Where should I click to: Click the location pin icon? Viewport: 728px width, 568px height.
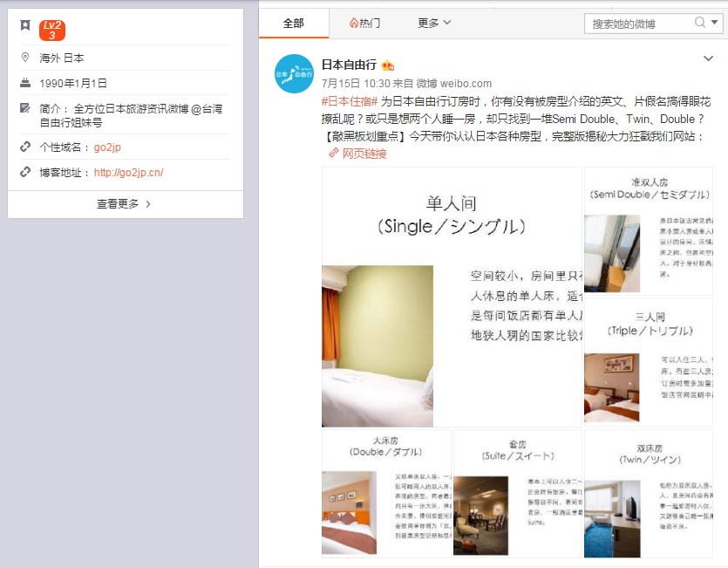point(24,58)
